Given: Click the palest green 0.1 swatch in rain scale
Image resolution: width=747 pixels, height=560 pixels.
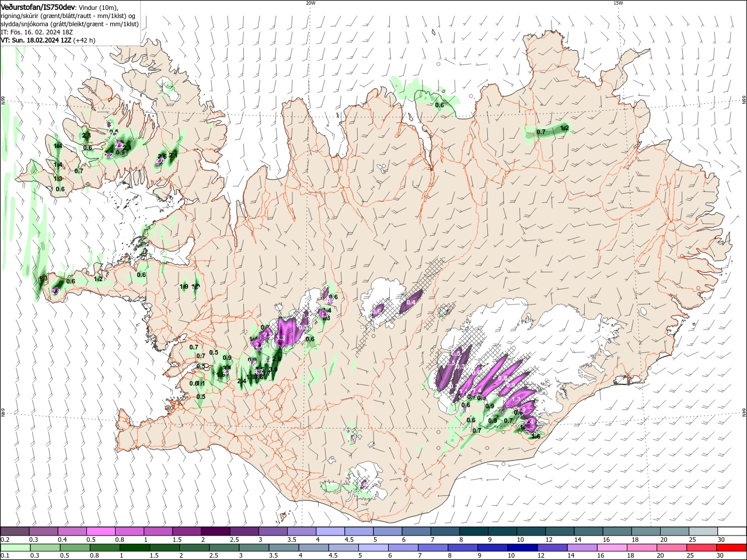Looking at the screenshot, I should [x=15, y=548].
